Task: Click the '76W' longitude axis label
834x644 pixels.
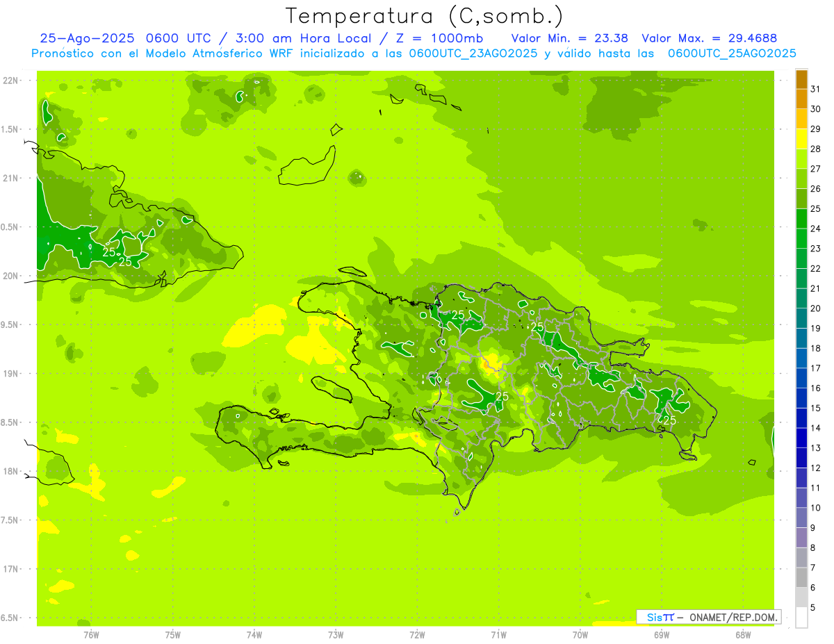Action: (x=91, y=634)
